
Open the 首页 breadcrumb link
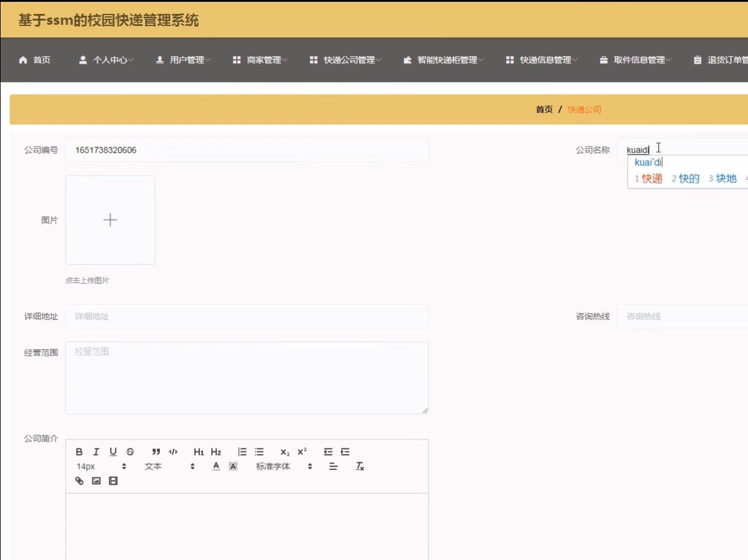coord(544,109)
